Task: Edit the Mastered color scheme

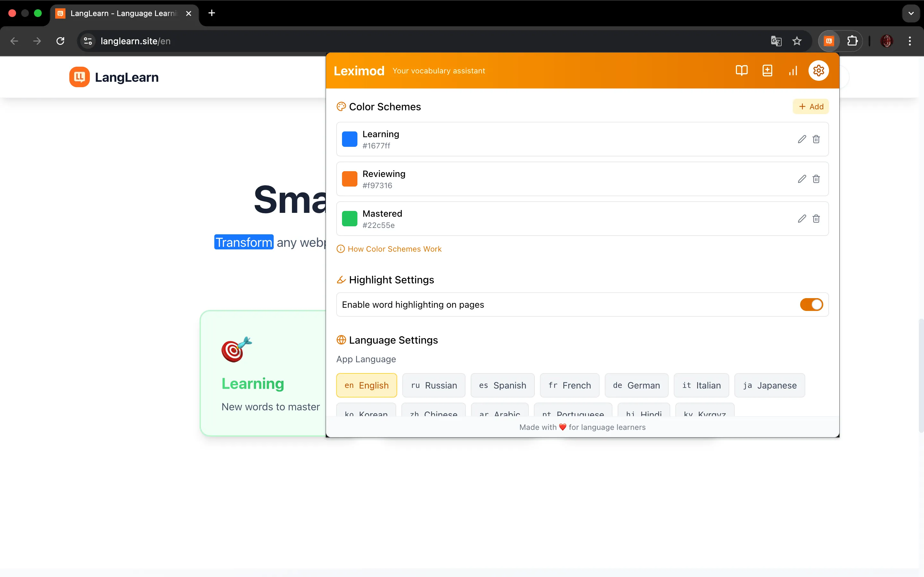Action: [802, 219]
